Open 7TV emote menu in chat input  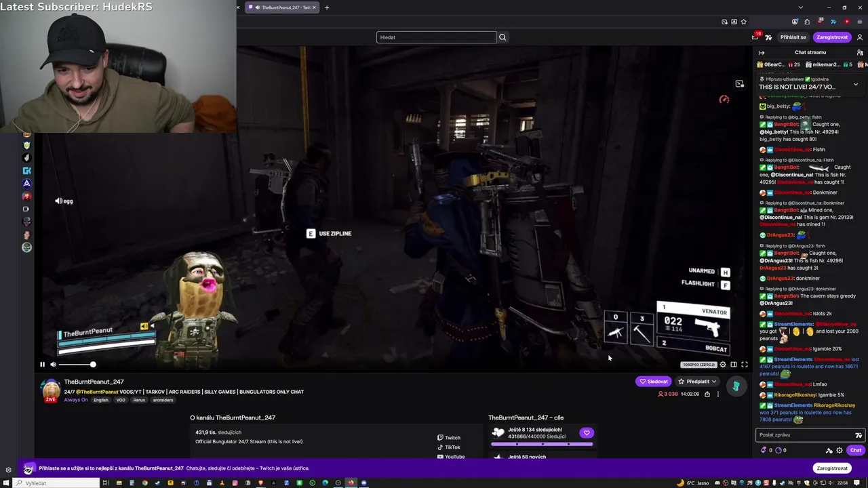[x=859, y=435]
